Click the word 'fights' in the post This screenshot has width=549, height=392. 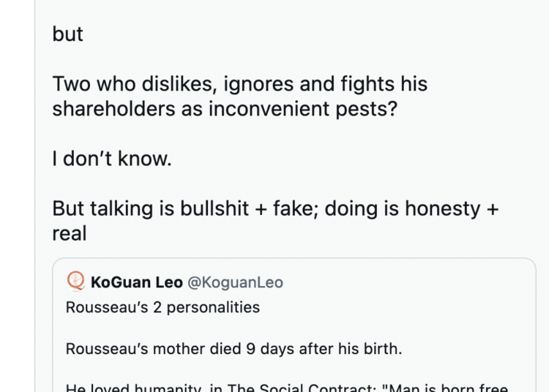click(367, 84)
